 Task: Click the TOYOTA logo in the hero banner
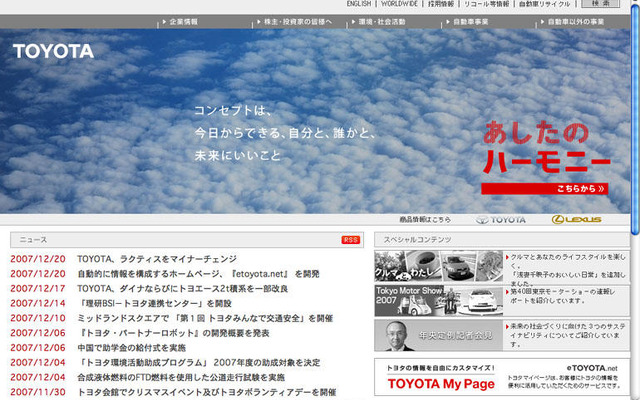53,51
